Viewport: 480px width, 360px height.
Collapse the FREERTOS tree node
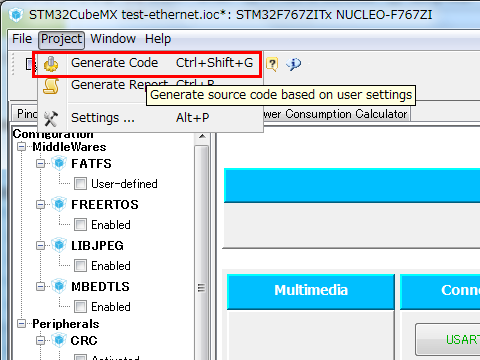40,204
